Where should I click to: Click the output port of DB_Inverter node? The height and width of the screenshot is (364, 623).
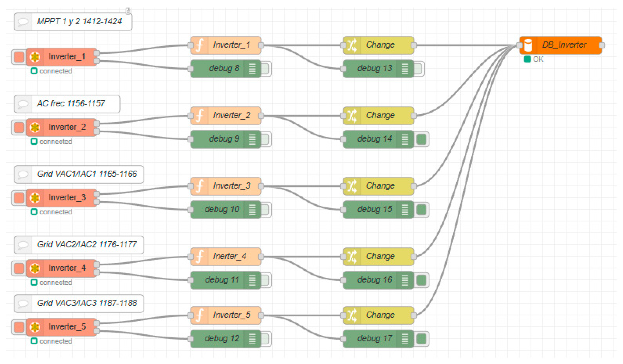602,45
